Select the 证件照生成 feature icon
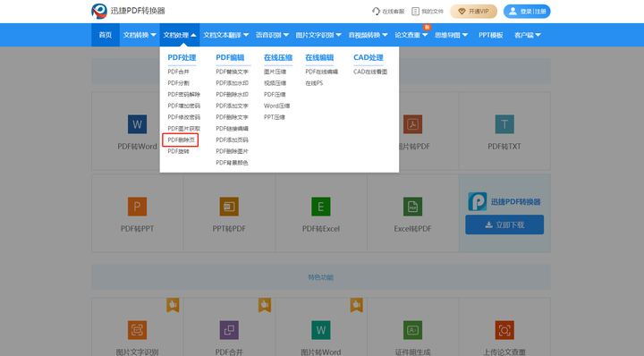The image size is (644, 356). pos(412,330)
